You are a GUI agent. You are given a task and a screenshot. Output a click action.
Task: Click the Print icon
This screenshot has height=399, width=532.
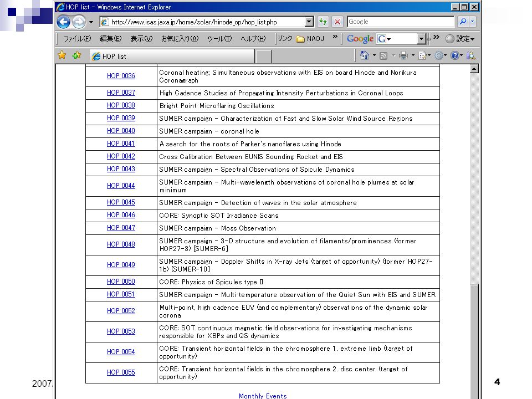(403, 55)
